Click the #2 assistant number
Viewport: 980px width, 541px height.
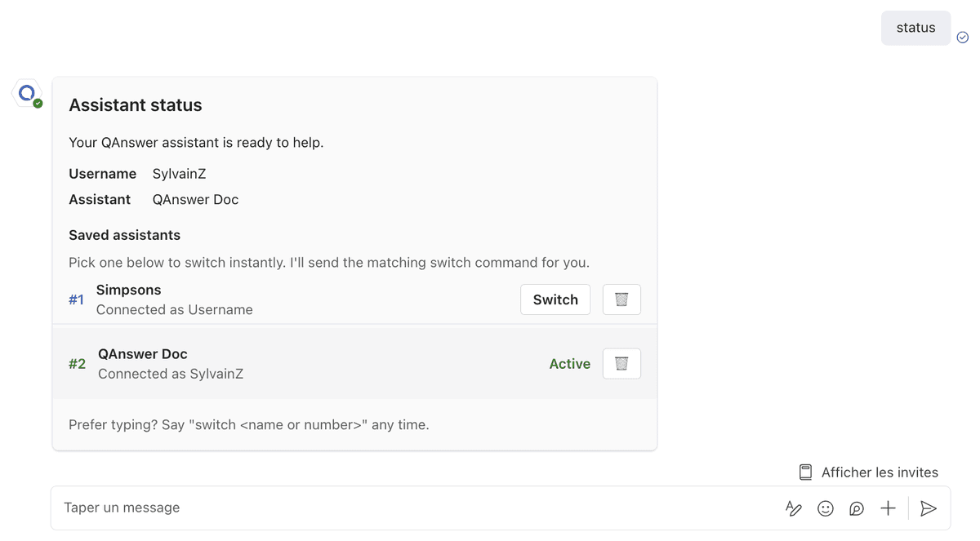point(77,364)
